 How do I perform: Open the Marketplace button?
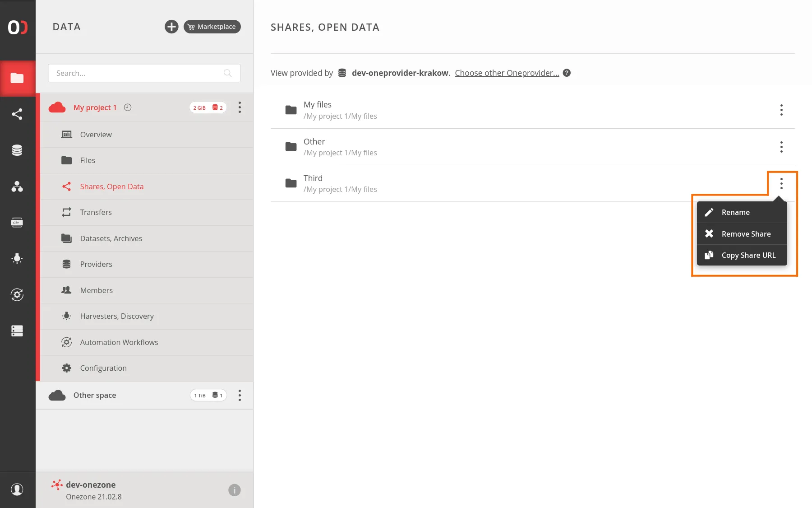[x=212, y=27]
